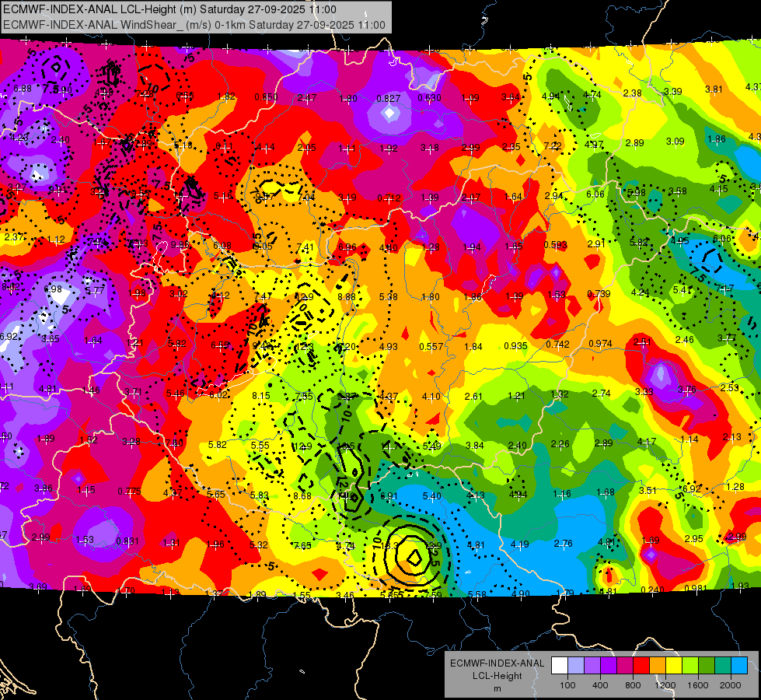
Task: Click the map value 0.935
Action: [x=516, y=345]
